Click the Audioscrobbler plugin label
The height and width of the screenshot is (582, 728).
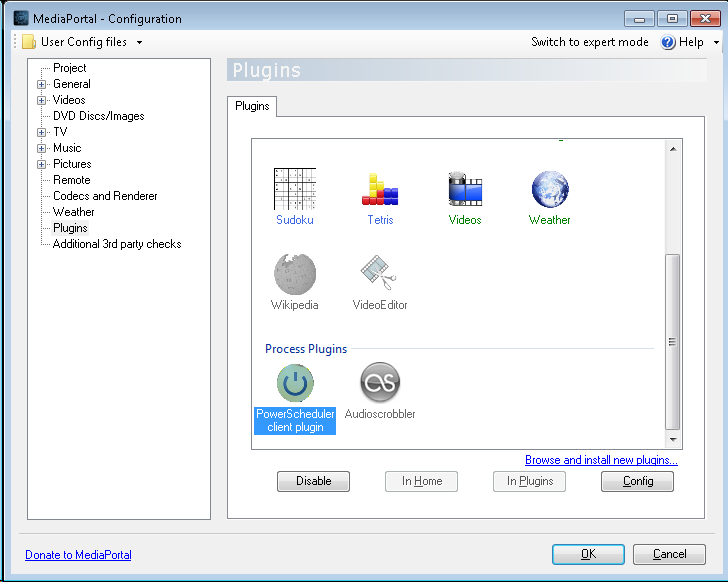pyautogui.click(x=380, y=414)
